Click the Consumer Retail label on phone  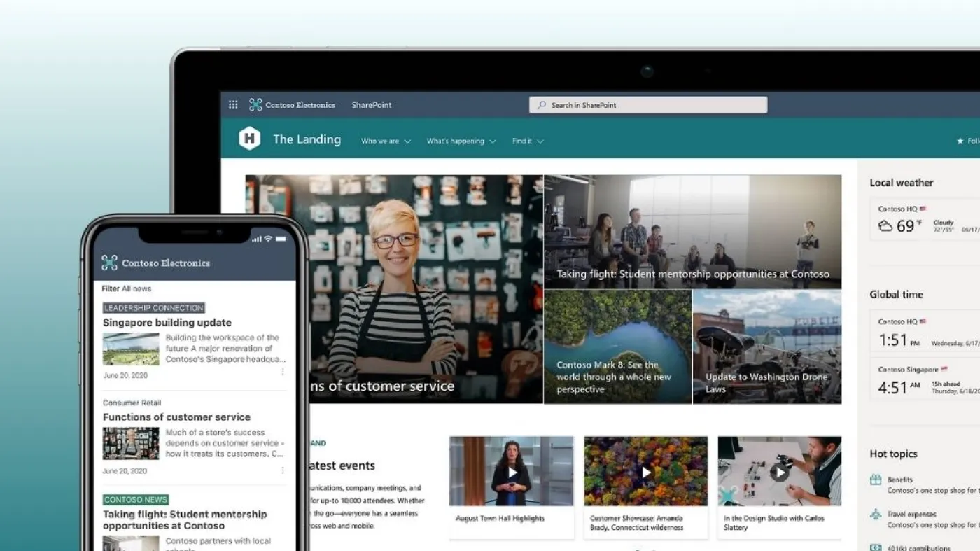(132, 403)
